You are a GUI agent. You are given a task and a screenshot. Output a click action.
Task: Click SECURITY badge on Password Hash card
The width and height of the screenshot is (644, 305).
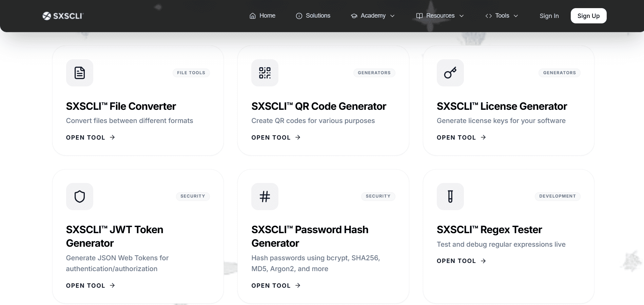378,196
